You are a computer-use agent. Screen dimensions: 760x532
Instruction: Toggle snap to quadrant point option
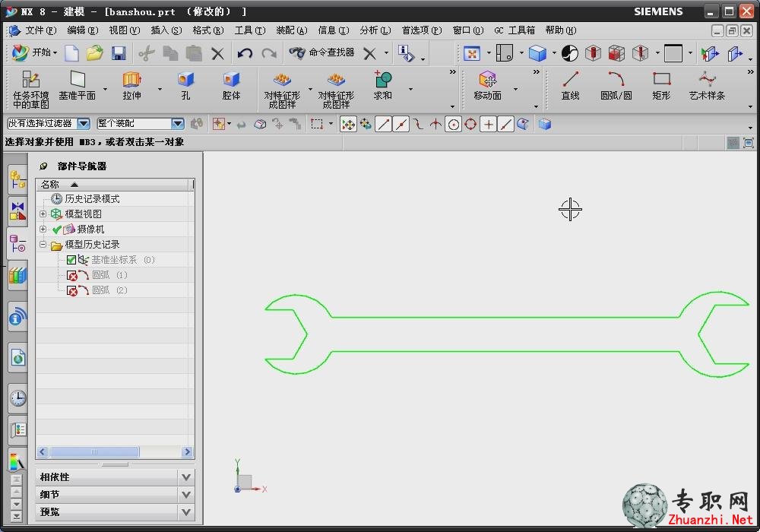470,125
